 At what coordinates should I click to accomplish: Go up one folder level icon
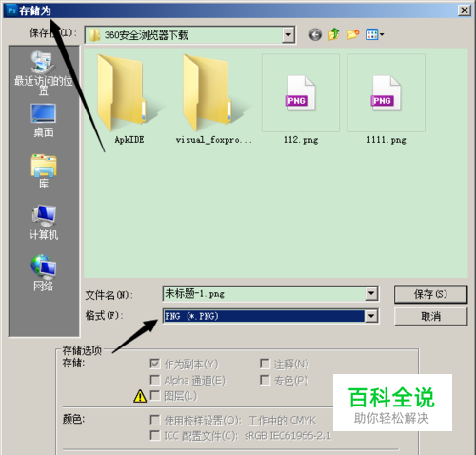point(333,34)
